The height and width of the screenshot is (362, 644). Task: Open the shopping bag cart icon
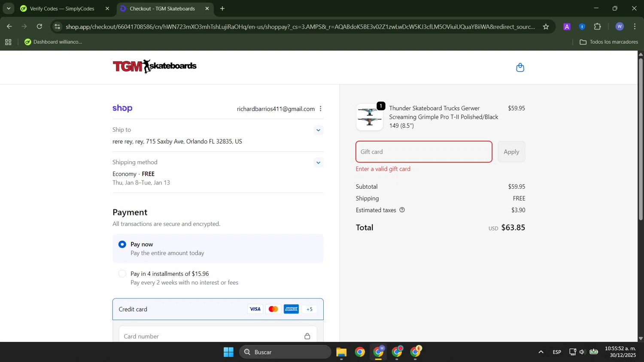[520, 67]
